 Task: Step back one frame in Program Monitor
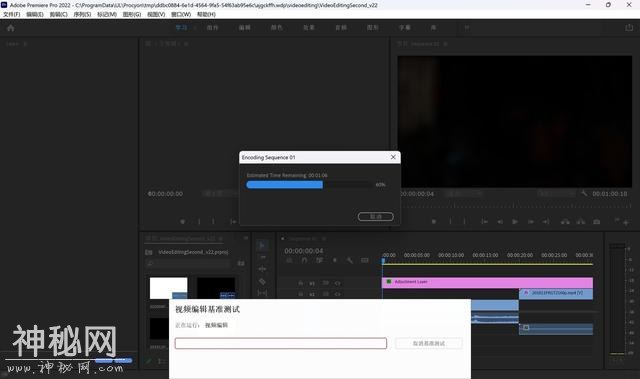tap(500, 222)
